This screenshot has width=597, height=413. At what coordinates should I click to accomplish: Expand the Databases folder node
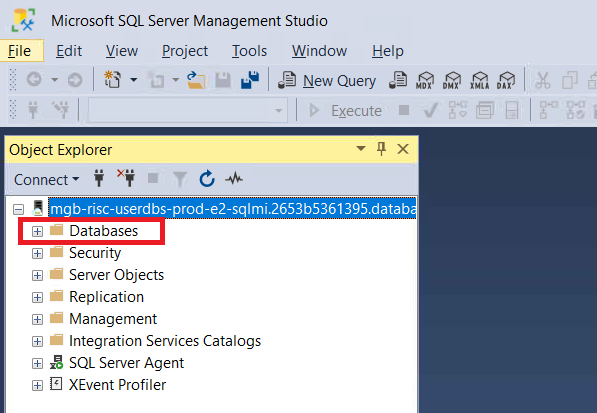pyautogui.click(x=37, y=231)
